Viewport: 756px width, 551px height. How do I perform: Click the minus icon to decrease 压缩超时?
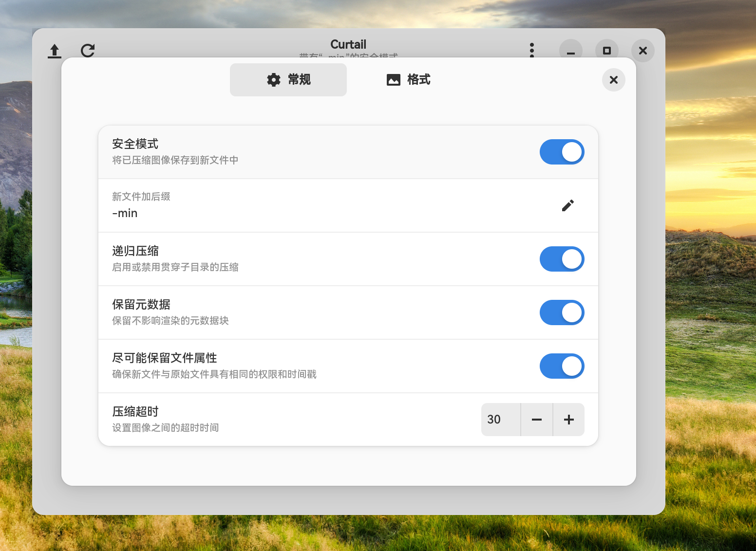pos(536,419)
